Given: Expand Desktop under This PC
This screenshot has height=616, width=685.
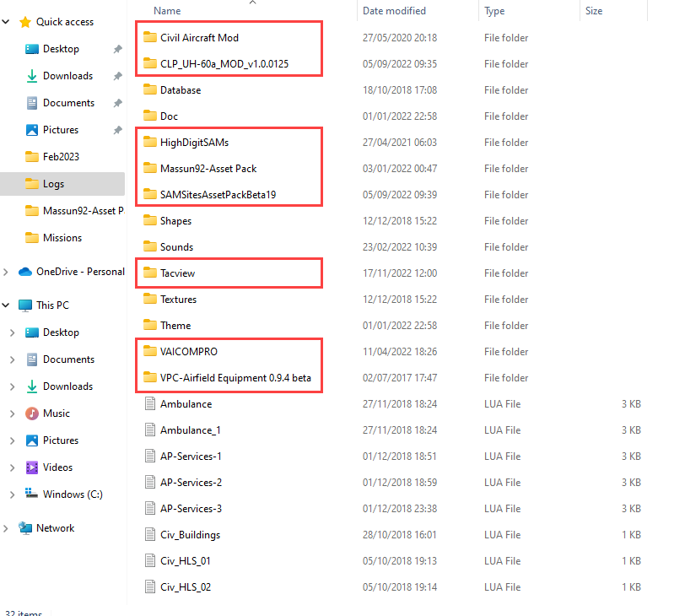Looking at the screenshot, I should point(12,332).
